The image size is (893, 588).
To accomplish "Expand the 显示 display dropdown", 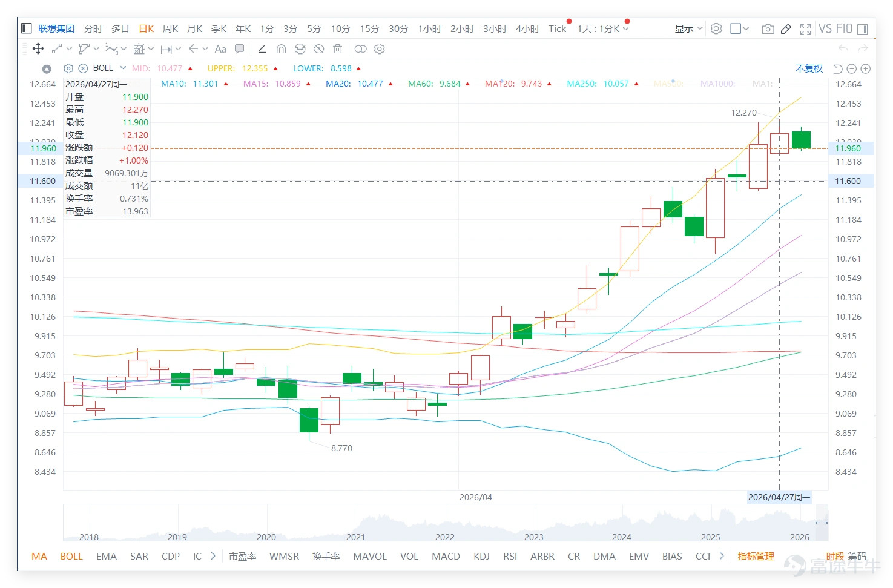I will [688, 28].
